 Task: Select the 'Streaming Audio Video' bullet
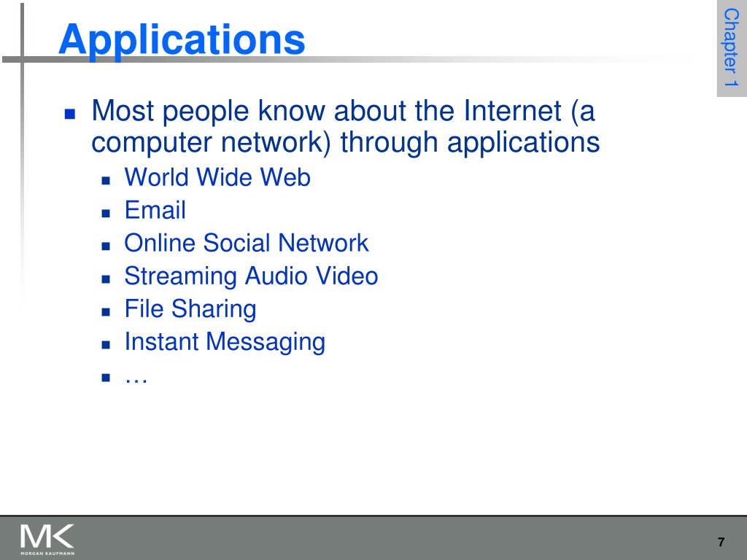(251, 276)
